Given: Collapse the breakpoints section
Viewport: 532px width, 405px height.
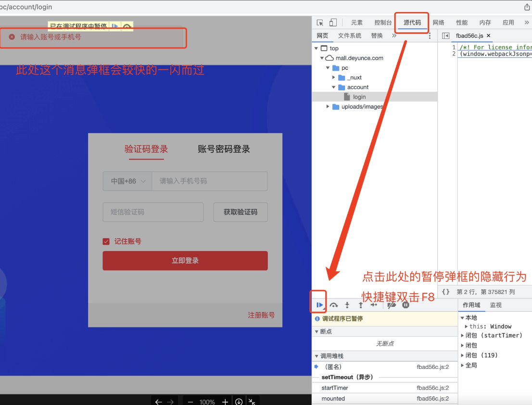Looking at the screenshot, I should 317,331.
